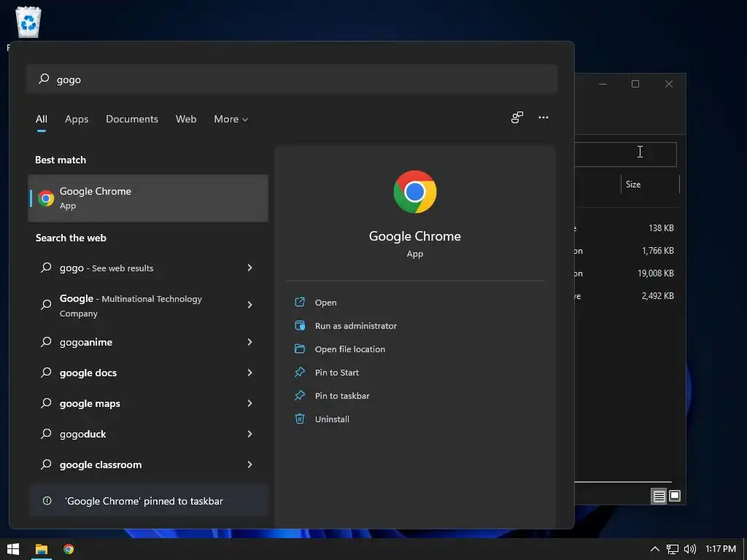Select the google maps web suggestion
This screenshot has width=747, height=560.
[x=148, y=403]
